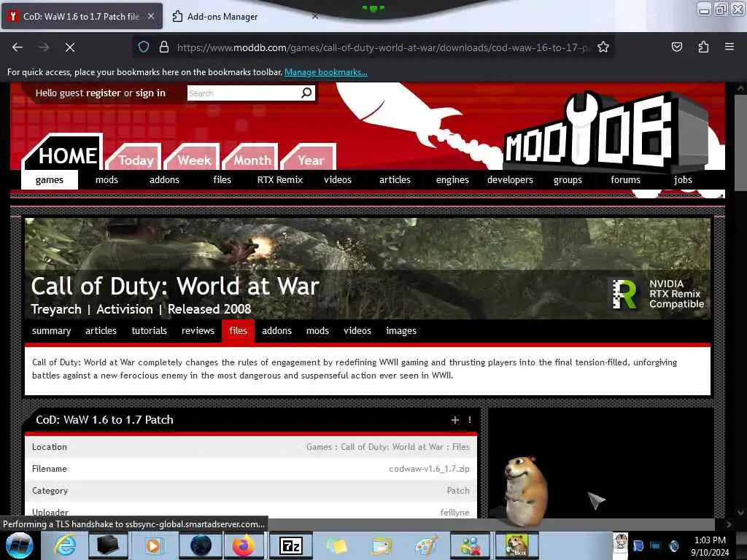This screenshot has width=747, height=560.
Task: Open the game's tutorials tab
Action: pyautogui.click(x=149, y=331)
